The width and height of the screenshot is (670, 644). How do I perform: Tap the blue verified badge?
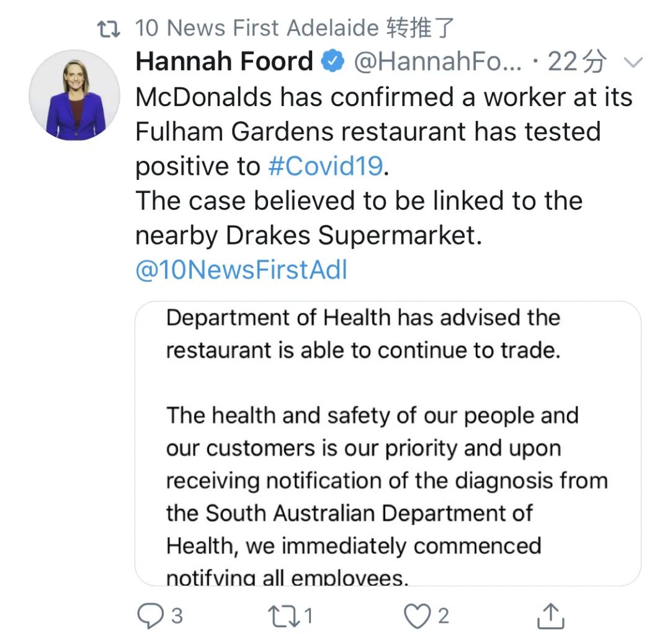[333, 61]
